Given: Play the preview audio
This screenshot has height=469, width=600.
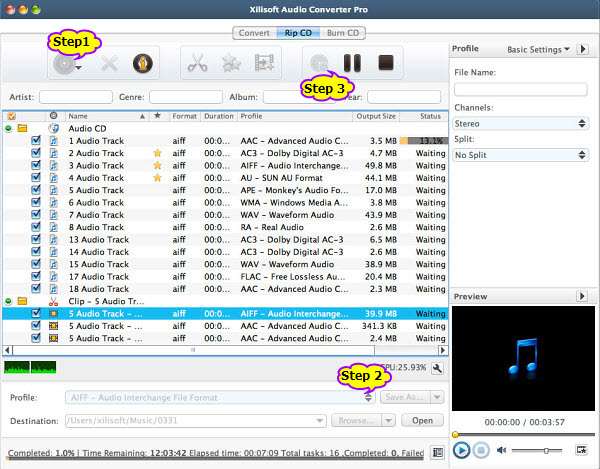Looking at the screenshot, I should click(461, 450).
